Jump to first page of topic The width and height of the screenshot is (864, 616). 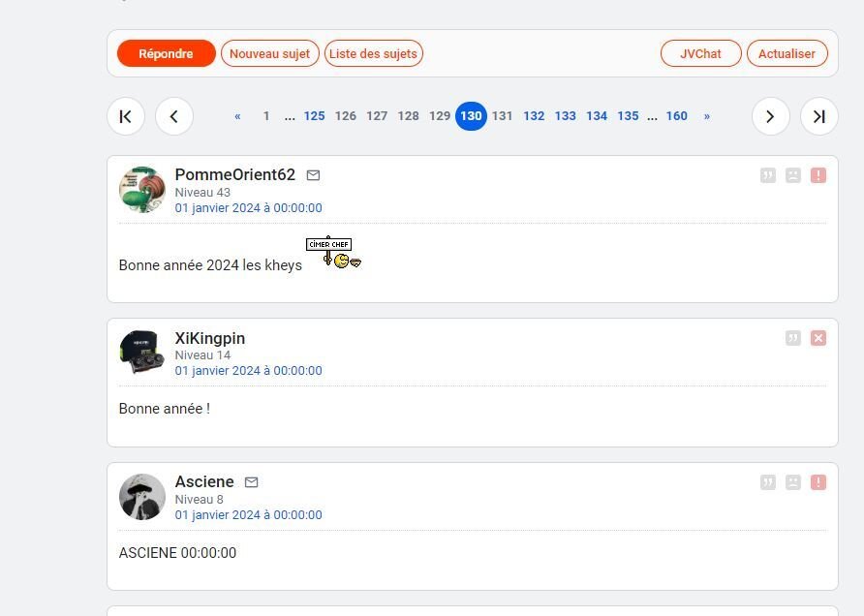tap(126, 116)
